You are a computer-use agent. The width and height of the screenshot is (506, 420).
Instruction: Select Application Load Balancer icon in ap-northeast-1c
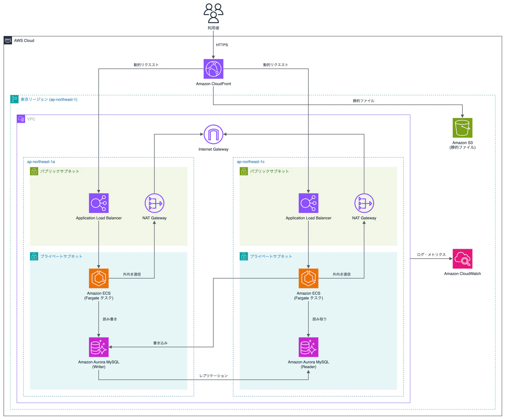(x=308, y=203)
